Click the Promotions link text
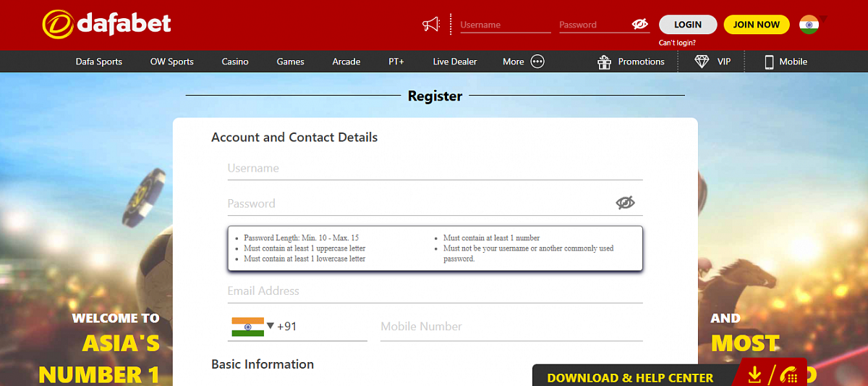 [641, 62]
